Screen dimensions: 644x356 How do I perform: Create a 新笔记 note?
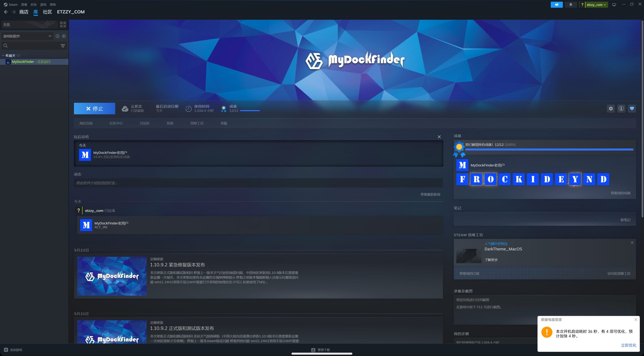[625, 220]
